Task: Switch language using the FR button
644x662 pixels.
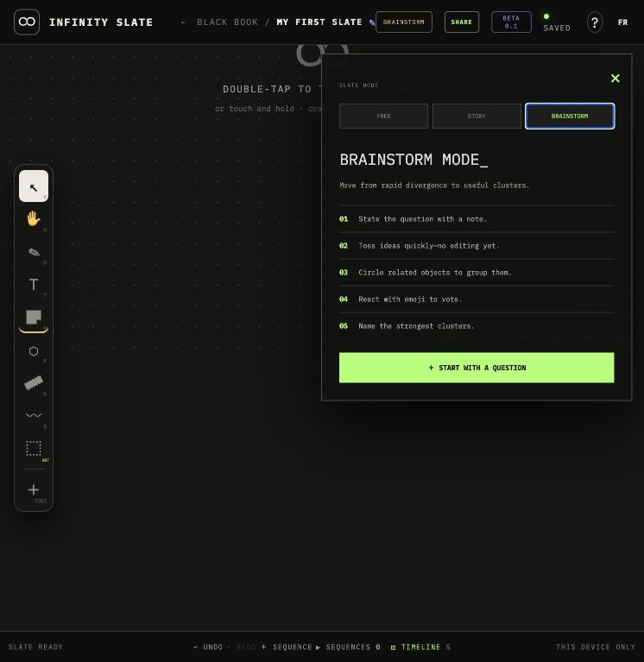Action: pos(622,22)
